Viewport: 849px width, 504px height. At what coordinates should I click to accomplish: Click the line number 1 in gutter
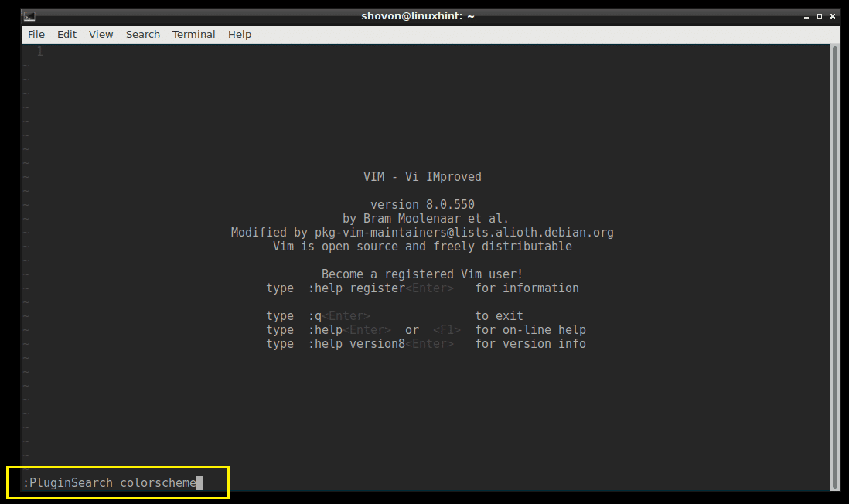pos(39,52)
